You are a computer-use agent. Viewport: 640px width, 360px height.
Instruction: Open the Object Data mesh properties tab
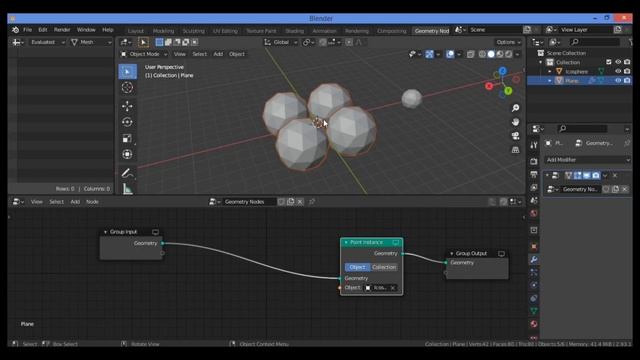click(534, 311)
